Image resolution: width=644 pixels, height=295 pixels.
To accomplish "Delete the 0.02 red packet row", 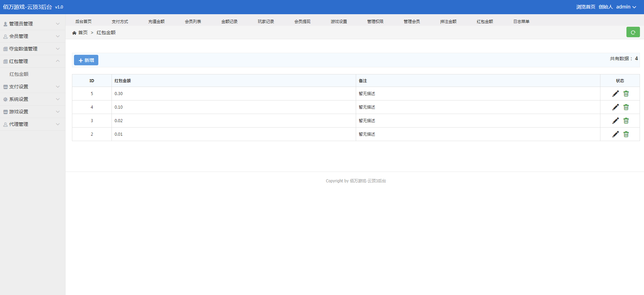I will 626,121.
